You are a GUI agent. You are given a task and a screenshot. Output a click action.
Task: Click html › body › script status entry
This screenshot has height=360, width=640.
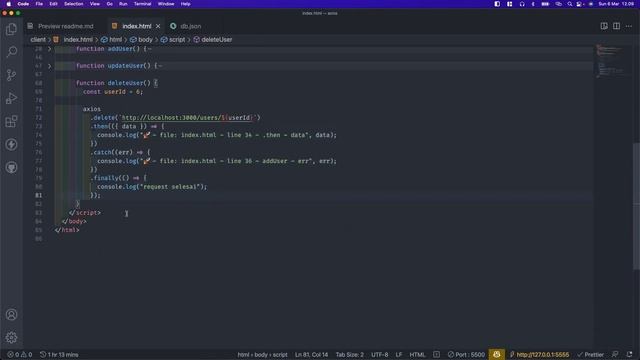point(262,355)
